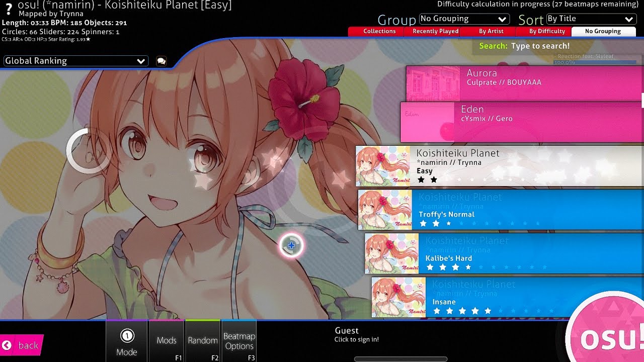Click the difficulty calculation progress text
Image resolution: width=644 pixels, height=362 pixels.
point(538,4)
